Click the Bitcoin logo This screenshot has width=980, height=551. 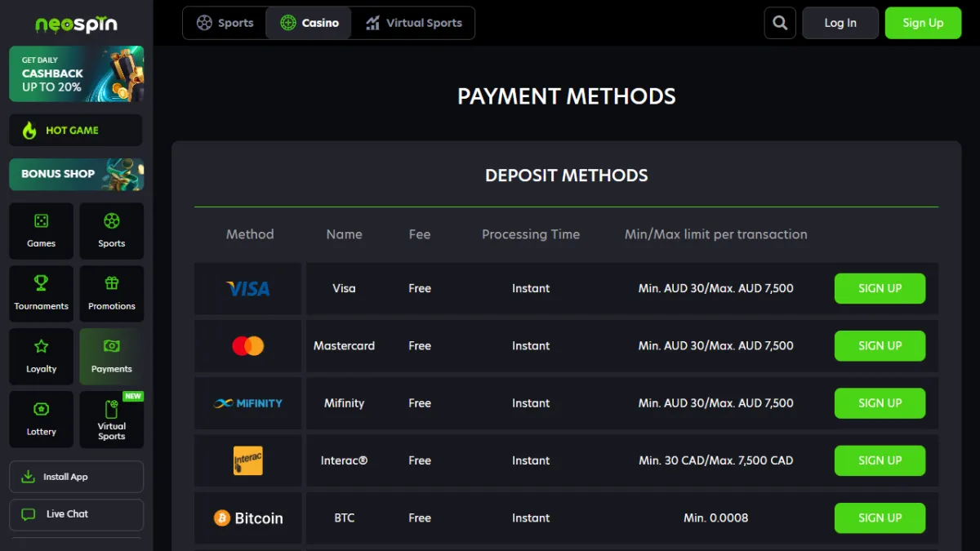coord(248,518)
